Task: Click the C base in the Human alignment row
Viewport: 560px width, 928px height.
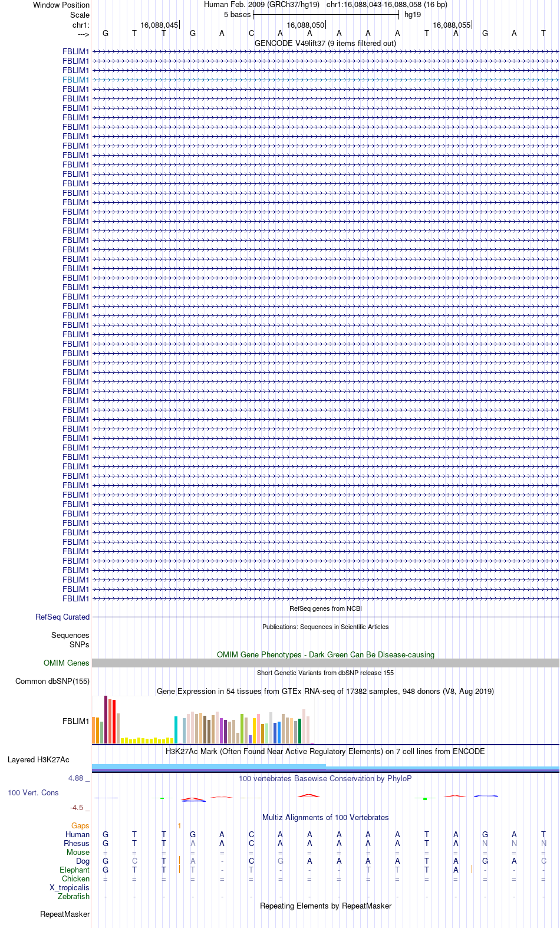Action: pos(251,834)
